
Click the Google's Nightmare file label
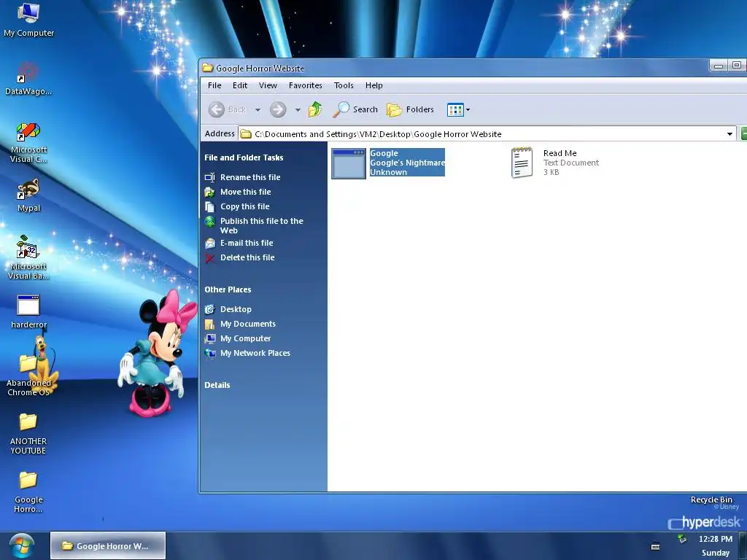407,163
